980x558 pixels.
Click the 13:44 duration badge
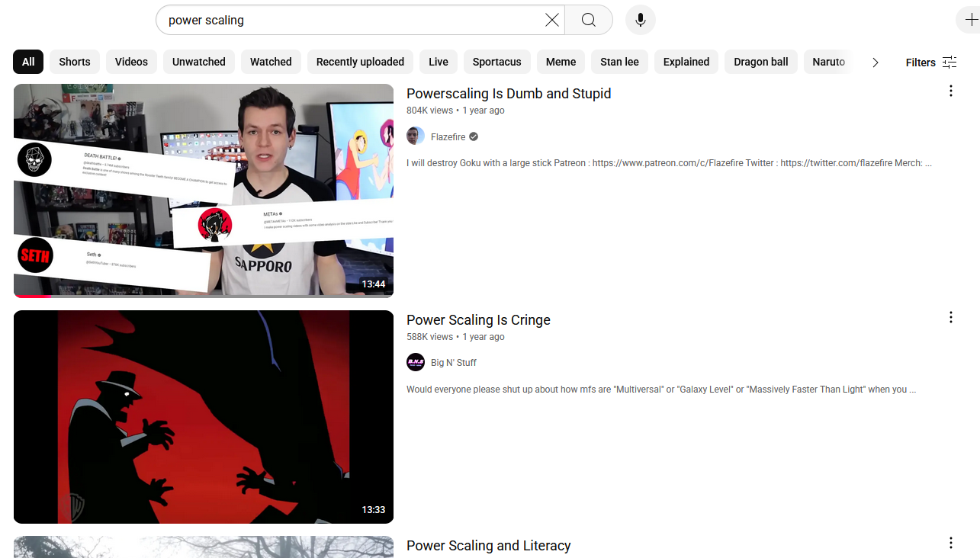tap(374, 284)
